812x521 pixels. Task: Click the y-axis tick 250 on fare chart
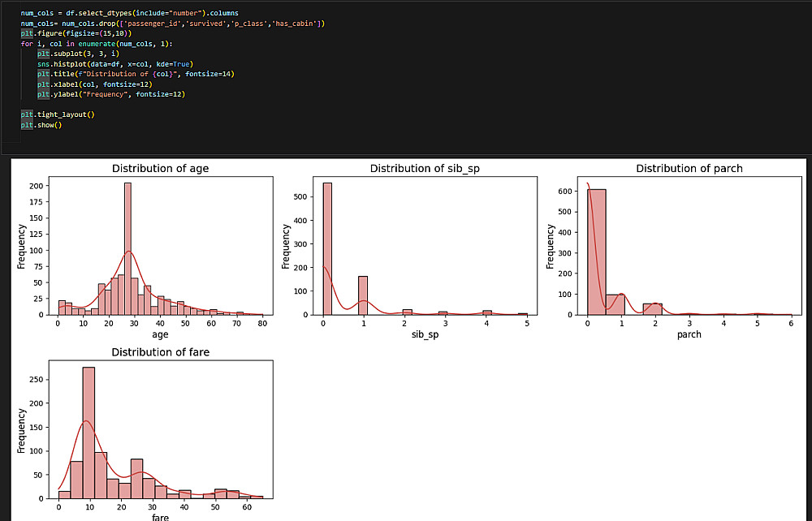tap(37, 380)
